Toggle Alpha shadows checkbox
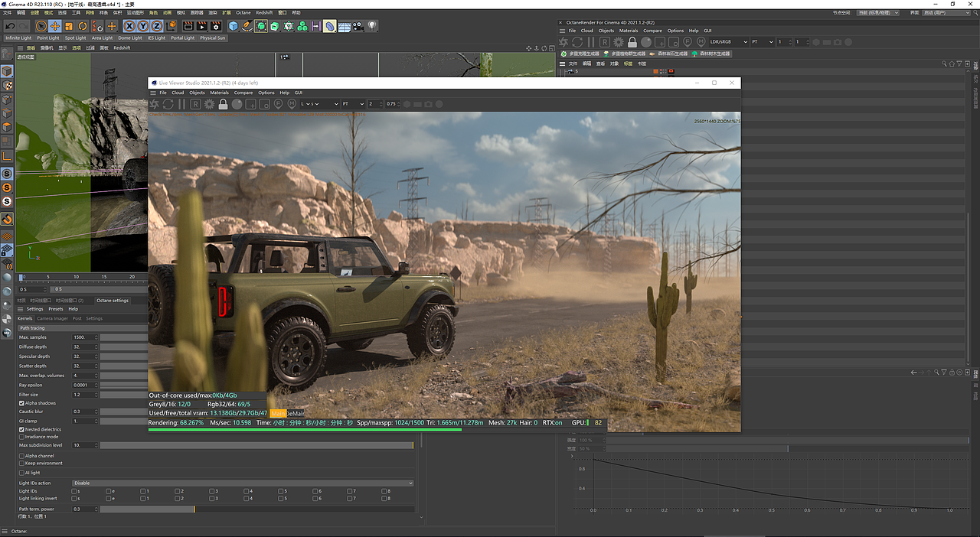The width and height of the screenshot is (980, 537). click(x=21, y=402)
